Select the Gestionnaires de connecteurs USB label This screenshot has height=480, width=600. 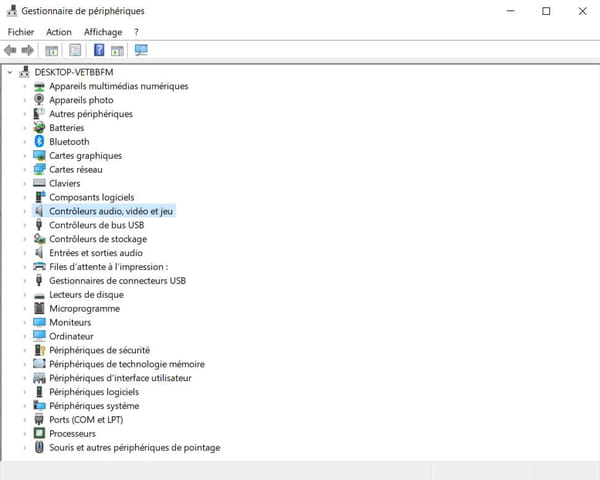click(x=117, y=281)
